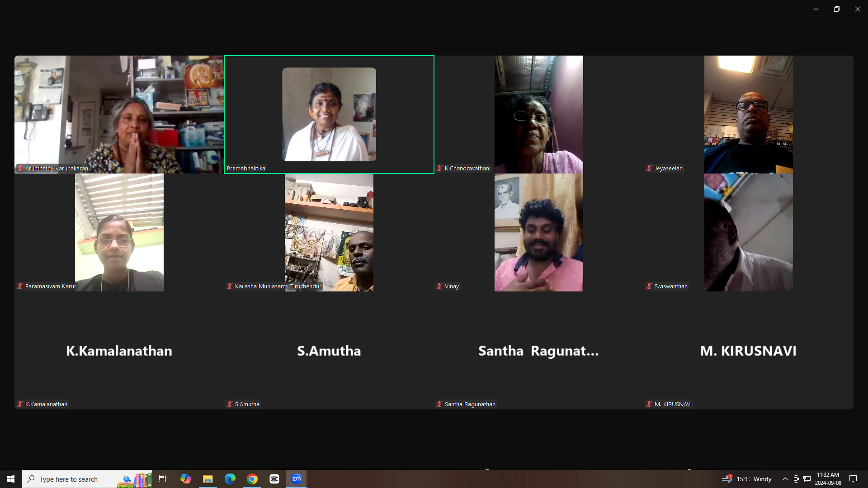Open the CapCut taskbar icon
Screen dimensions: 868x488
[274, 479]
